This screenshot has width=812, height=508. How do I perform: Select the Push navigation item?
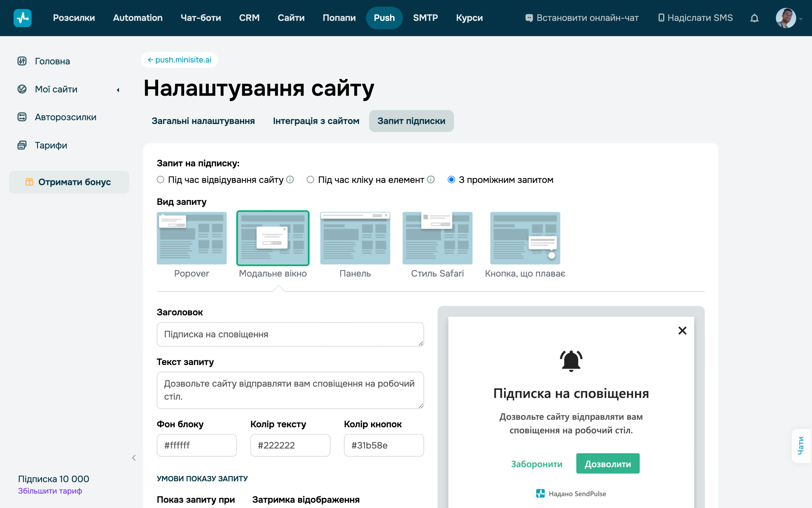[x=384, y=18]
